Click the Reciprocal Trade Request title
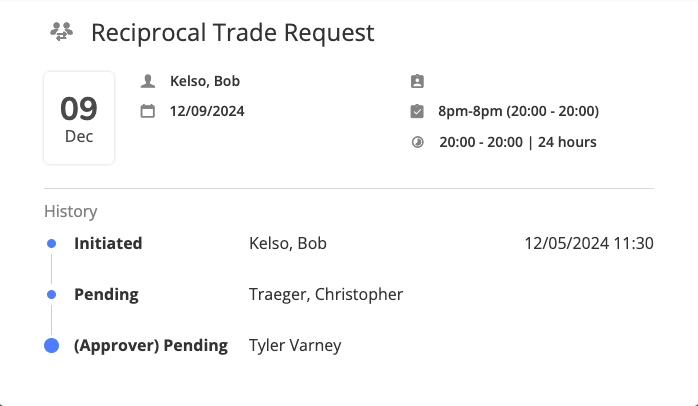This screenshot has height=406, width=698. [233, 32]
